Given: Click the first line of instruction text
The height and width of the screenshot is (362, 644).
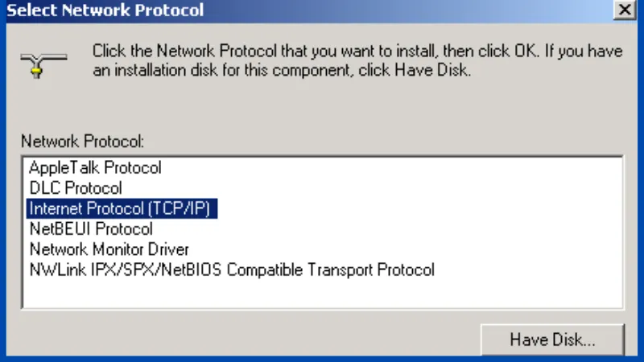Looking at the screenshot, I should tap(357, 51).
